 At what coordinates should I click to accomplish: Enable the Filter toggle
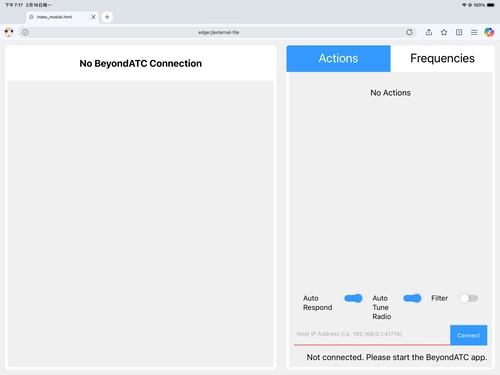click(469, 298)
